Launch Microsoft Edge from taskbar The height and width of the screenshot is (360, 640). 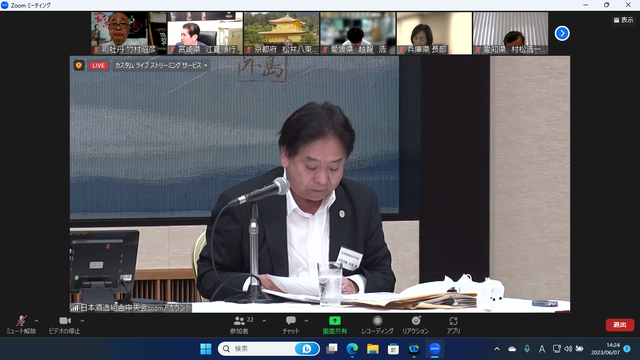(352, 349)
